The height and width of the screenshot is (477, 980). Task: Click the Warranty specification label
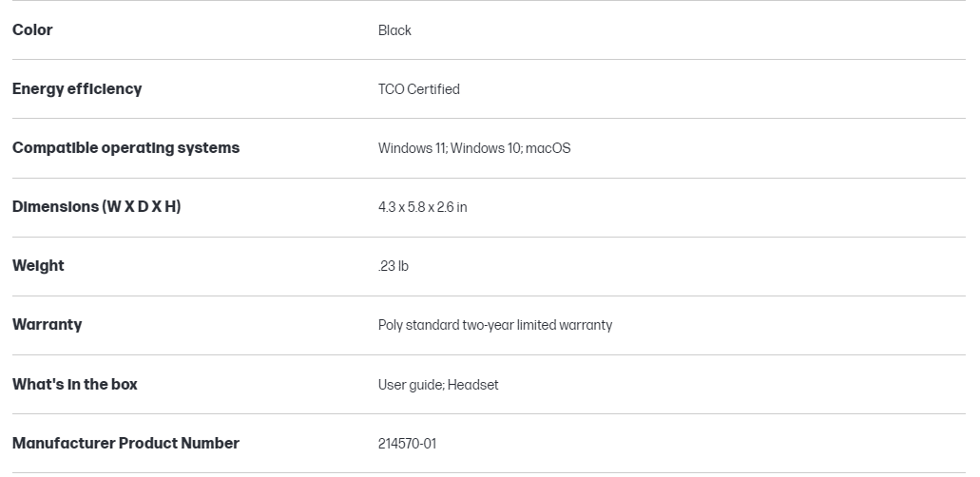click(x=47, y=325)
